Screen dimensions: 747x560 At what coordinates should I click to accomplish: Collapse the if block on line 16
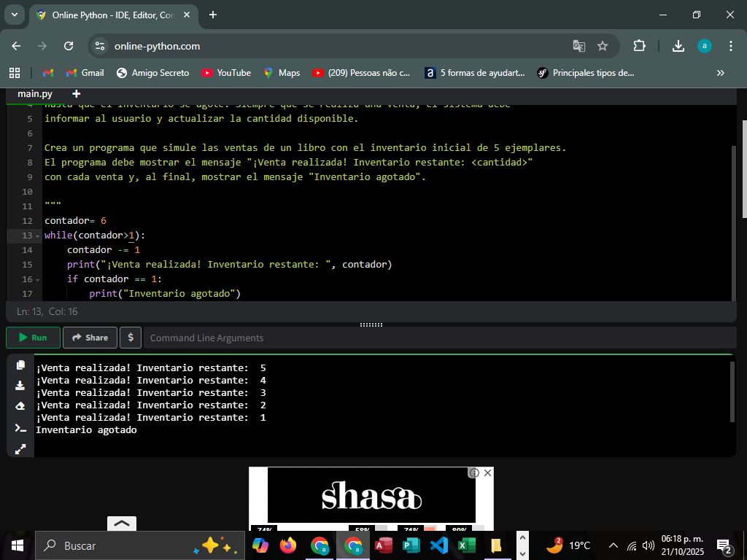[37, 280]
